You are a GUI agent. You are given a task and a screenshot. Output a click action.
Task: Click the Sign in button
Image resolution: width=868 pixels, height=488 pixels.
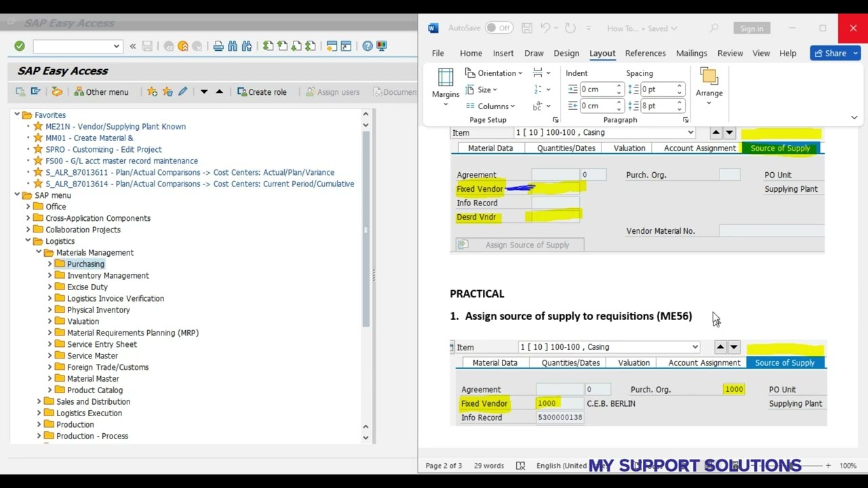point(751,28)
